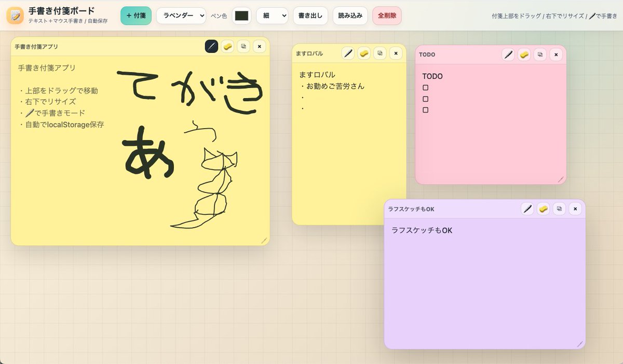Close the ラフスケッチもOK note
The width and height of the screenshot is (623, 364).
click(575, 208)
